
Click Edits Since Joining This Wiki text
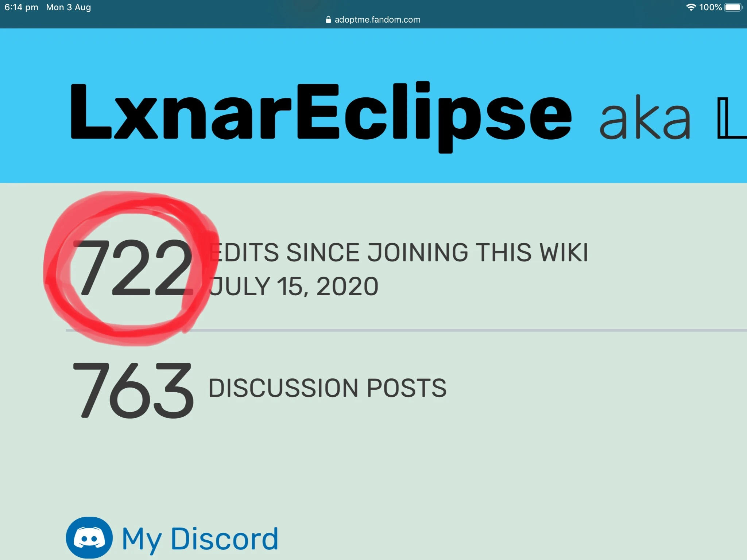point(399,252)
